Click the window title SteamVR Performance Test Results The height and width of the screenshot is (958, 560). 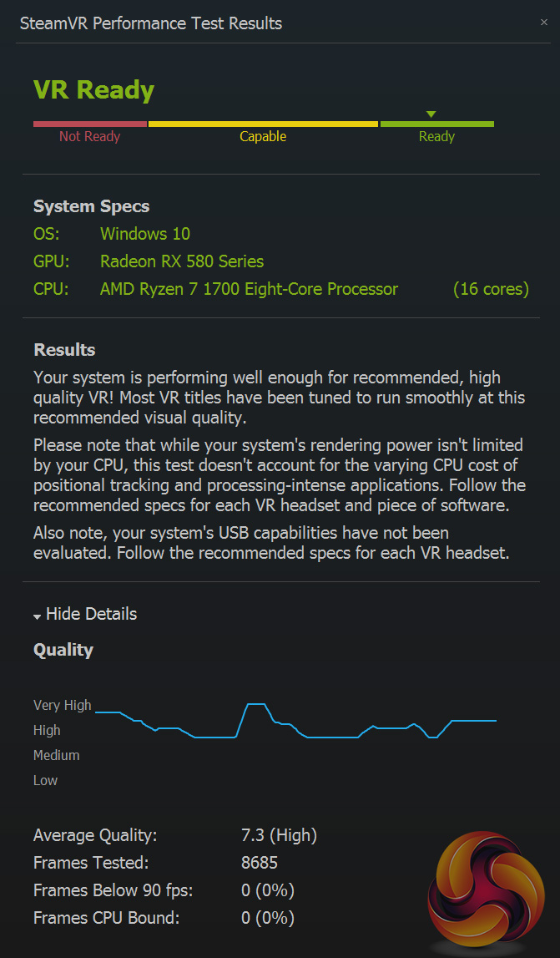tap(150, 23)
